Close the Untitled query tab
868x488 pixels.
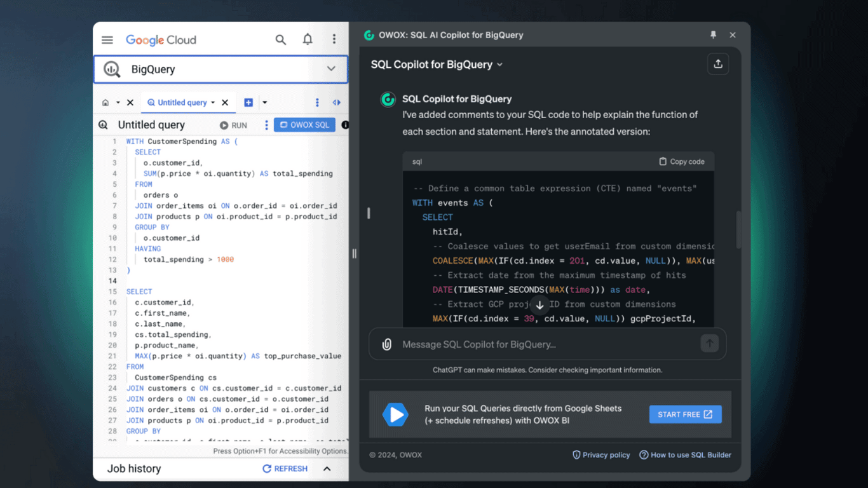tap(225, 102)
